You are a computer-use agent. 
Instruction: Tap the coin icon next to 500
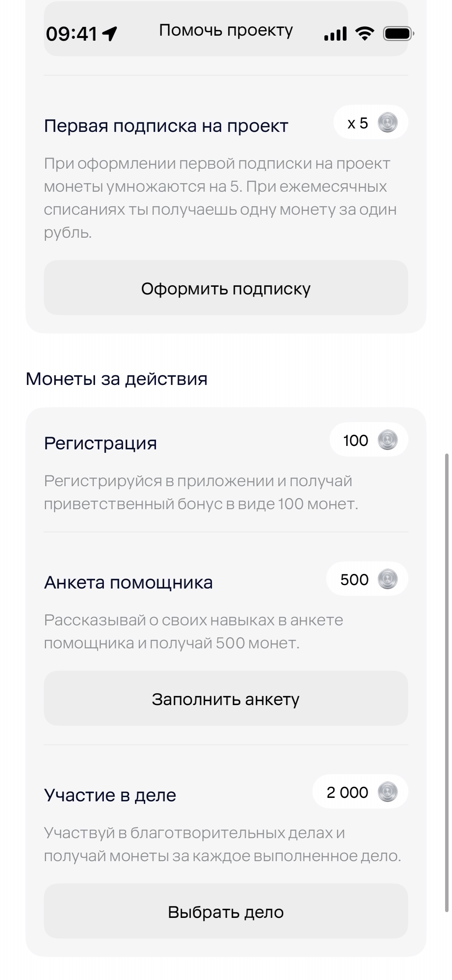(387, 579)
